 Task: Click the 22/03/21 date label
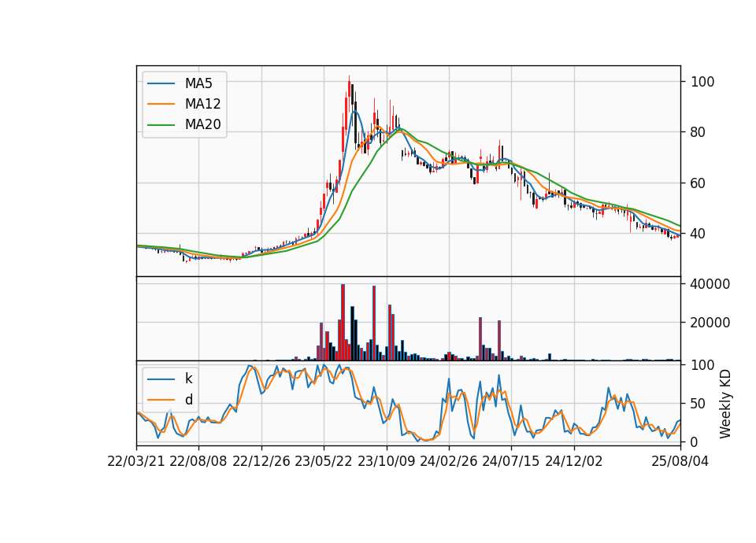(136, 461)
